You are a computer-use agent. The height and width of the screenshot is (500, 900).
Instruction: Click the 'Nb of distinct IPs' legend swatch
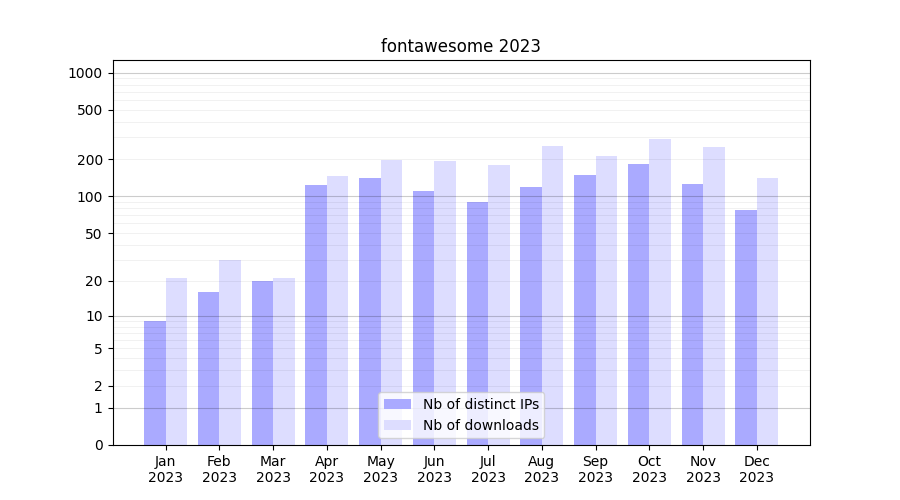pos(398,404)
